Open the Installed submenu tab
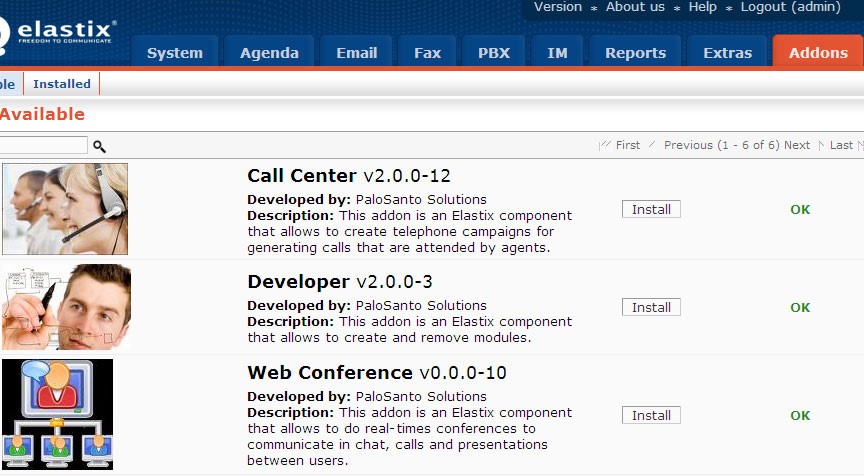Image resolution: width=864 pixels, height=476 pixels. pyautogui.click(x=62, y=84)
